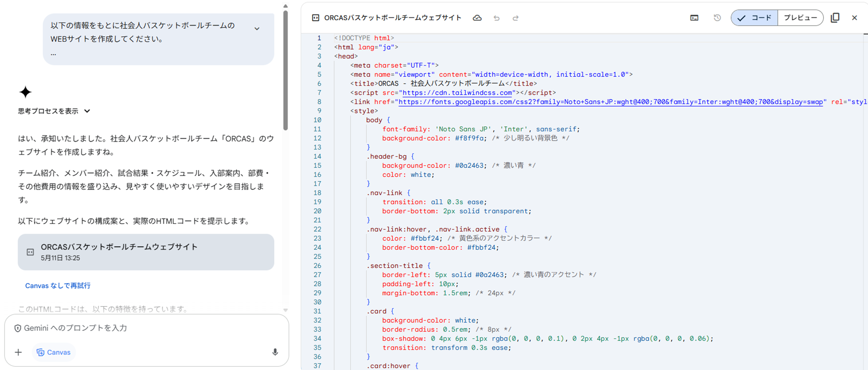This screenshot has height=370, width=868.
Task: Click the undo arrow icon
Action: pyautogui.click(x=496, y=18)
